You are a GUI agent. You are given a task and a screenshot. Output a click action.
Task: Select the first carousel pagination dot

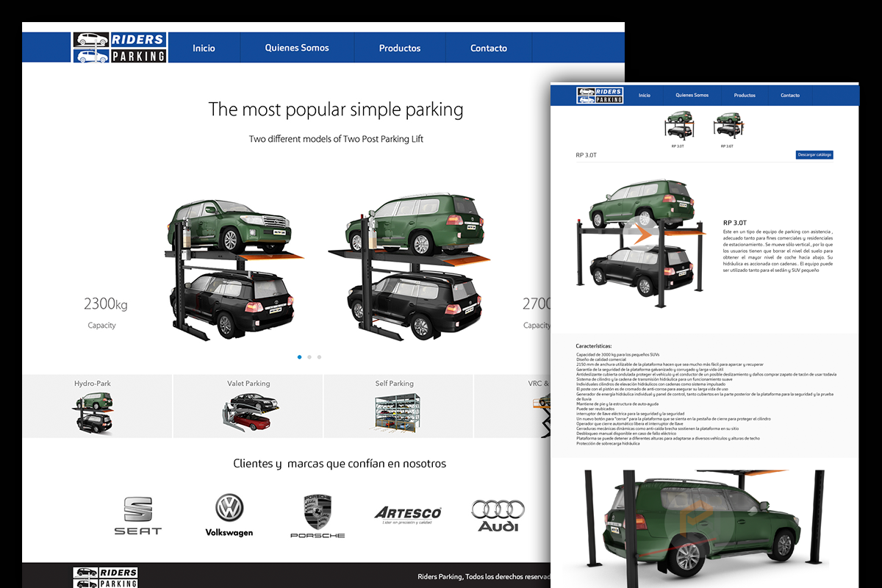(x=300, y=357)
